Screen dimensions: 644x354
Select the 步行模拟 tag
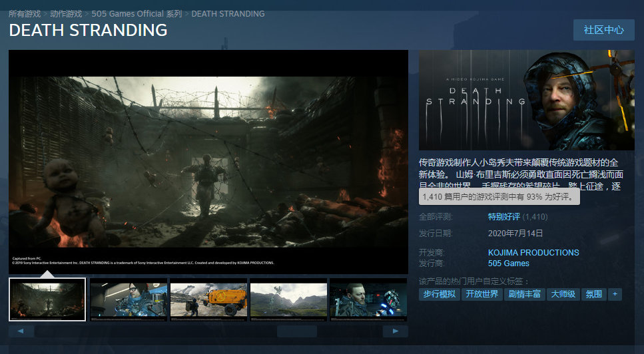pyautogui.click(x=439, y=293)
